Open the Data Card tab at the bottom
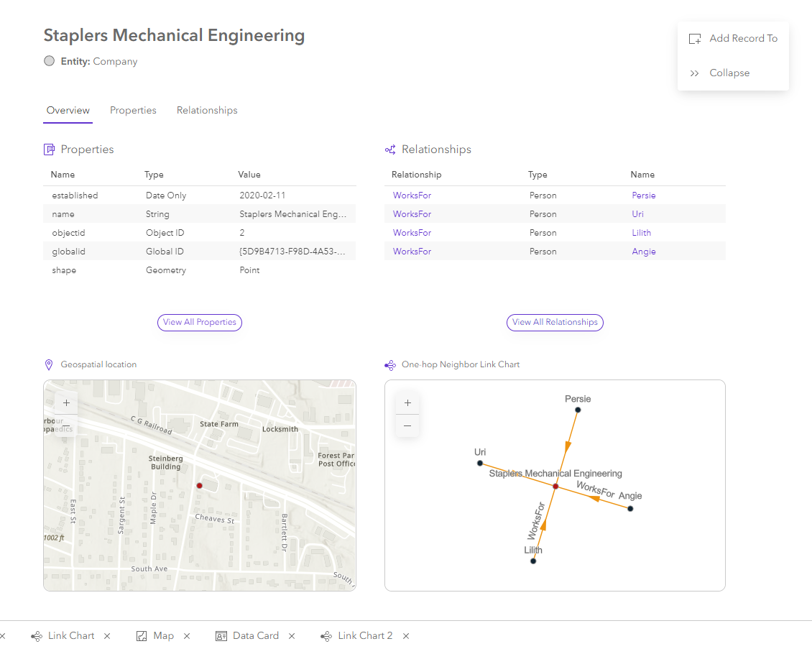This screenshot has width=812, height=649. 256,635
